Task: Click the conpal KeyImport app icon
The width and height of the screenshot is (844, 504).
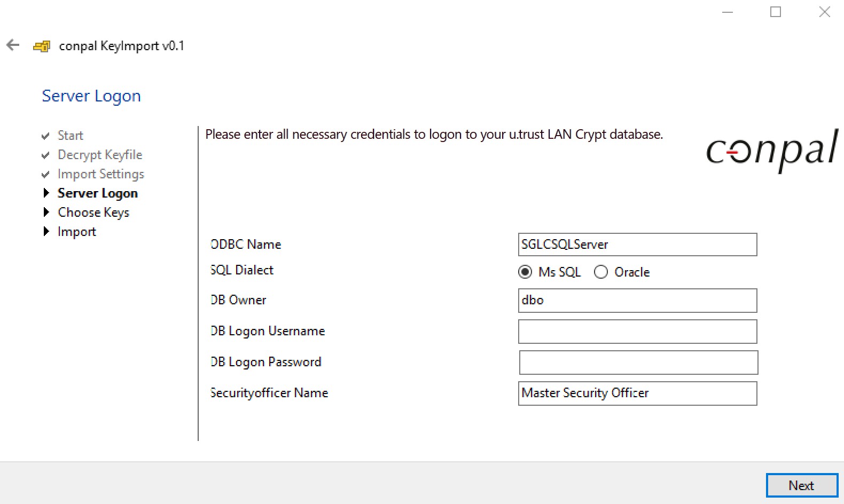Action: pos(42,46)
